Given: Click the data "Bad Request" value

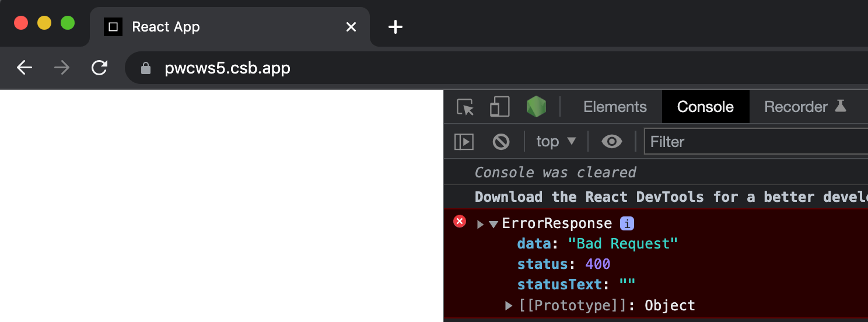Looking at the screenshot, I should point(623,244).
